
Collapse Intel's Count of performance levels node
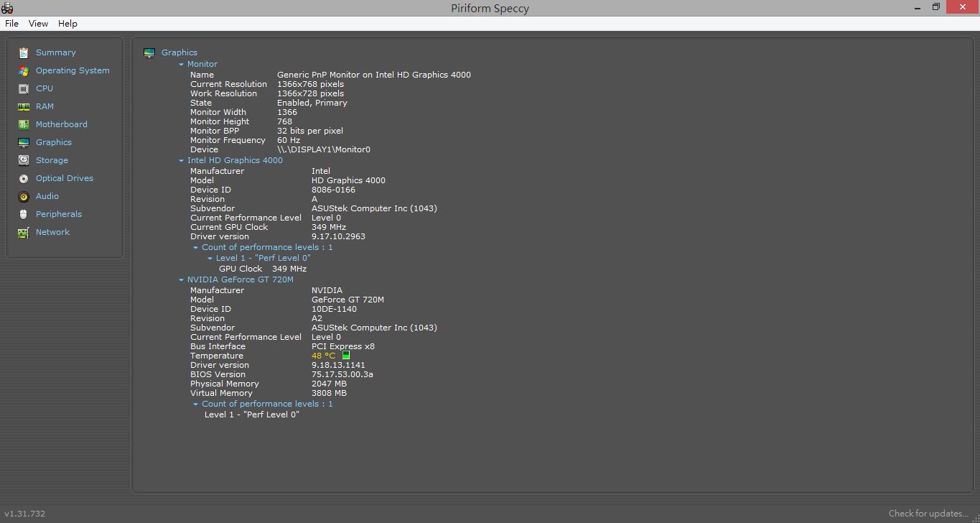point(196,248)
